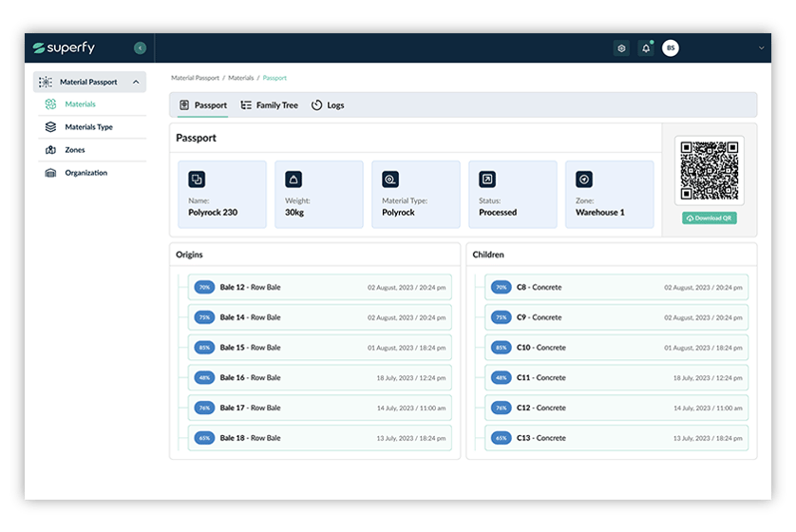Click the QR code image
The width and height of the screenshot is (796, 532).
coord(709,170)
